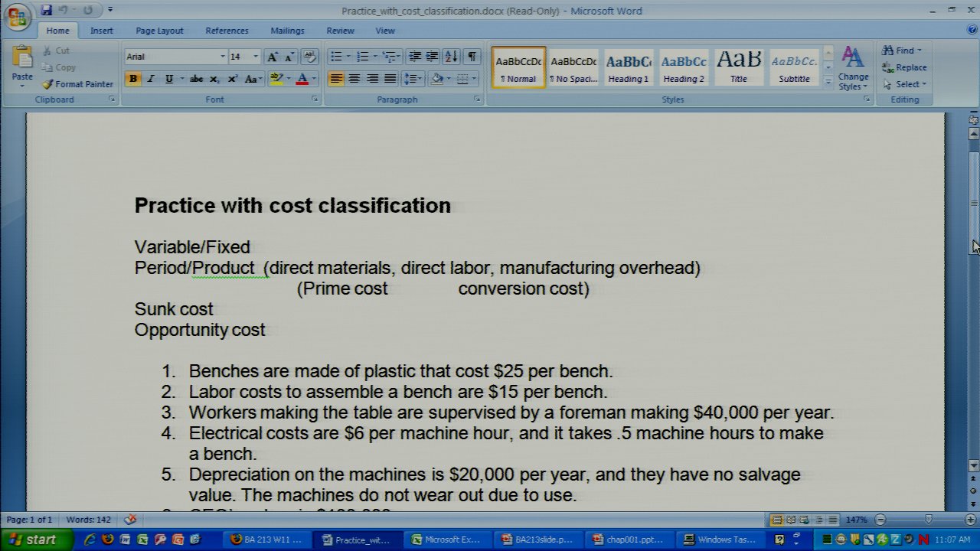Toggle Strikethrough formatting

click(196, 79)
